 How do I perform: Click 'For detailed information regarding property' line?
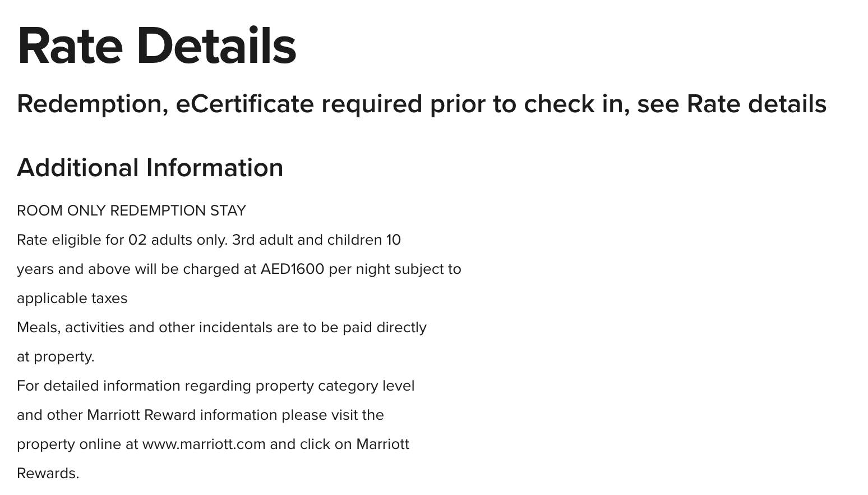click(x=215, y=386)
